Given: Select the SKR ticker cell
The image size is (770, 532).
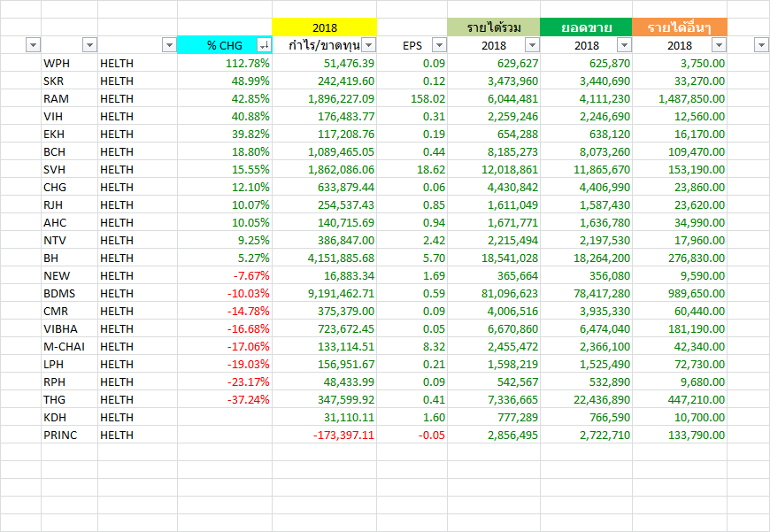Looking at the screenshot, I should coord(69,81).
